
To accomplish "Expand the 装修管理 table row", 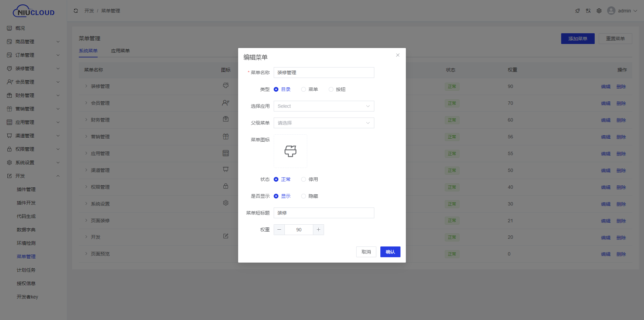I will pos(86,86).
